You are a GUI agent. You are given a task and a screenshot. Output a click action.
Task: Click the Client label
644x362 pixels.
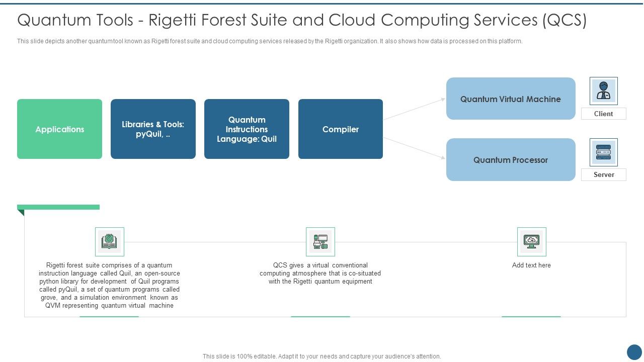click(604, 114)
